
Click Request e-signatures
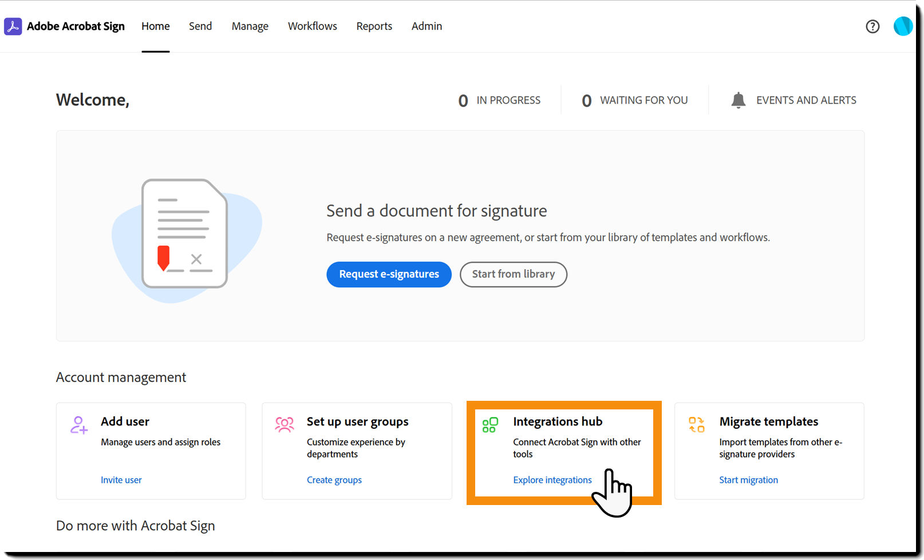[389, 274]
